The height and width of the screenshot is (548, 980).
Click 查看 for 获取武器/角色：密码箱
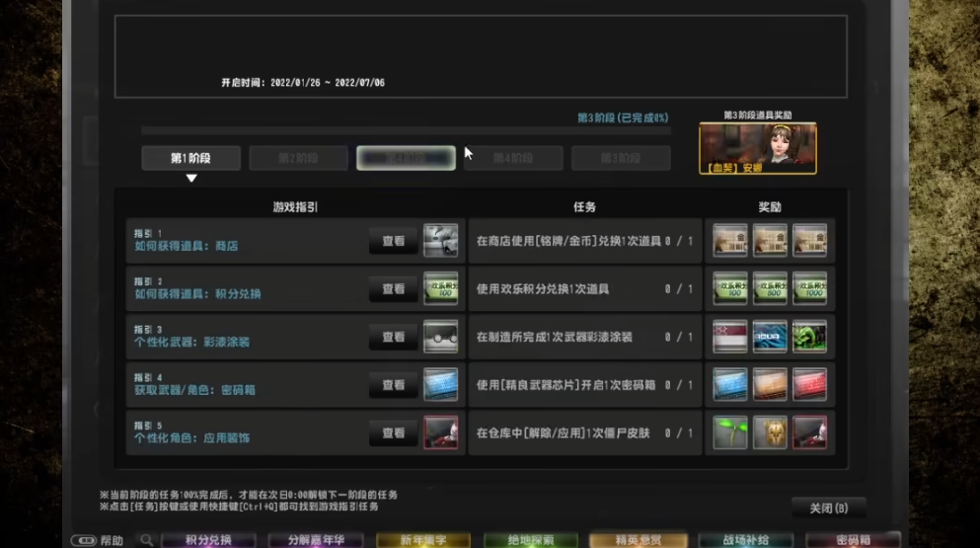tap(394, 385)
